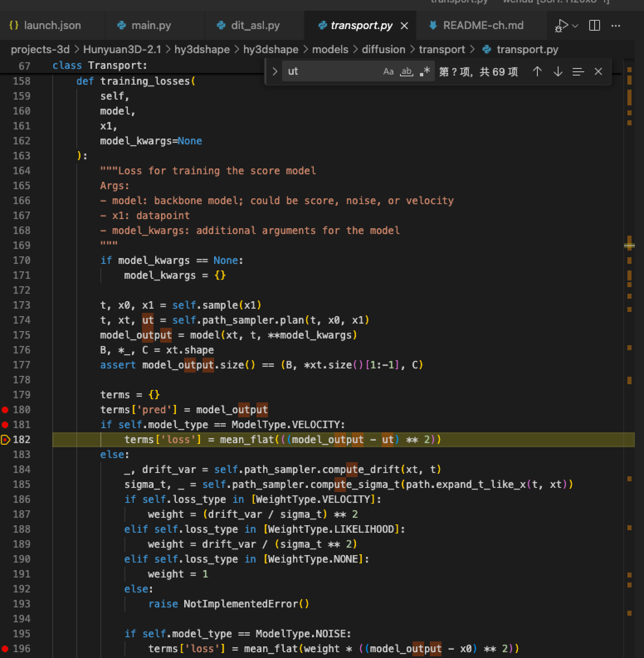The image size is (644, 658).
Task: Go to the previous match using the up arrow
Action: pos(537,71)
